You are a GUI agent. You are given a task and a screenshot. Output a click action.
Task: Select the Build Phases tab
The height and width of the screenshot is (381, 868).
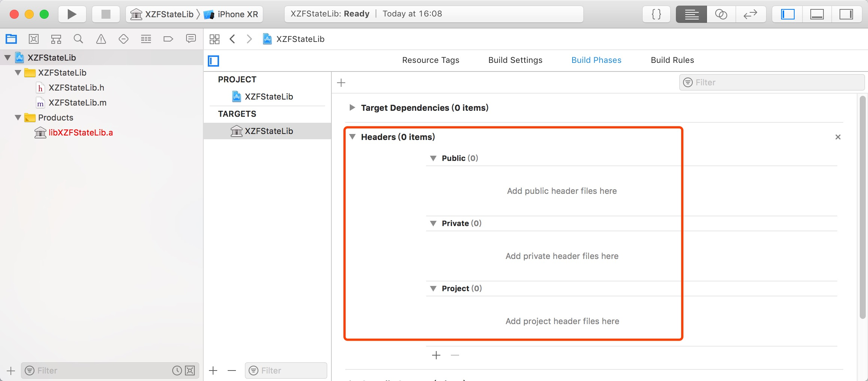click(x=596, y=60)
